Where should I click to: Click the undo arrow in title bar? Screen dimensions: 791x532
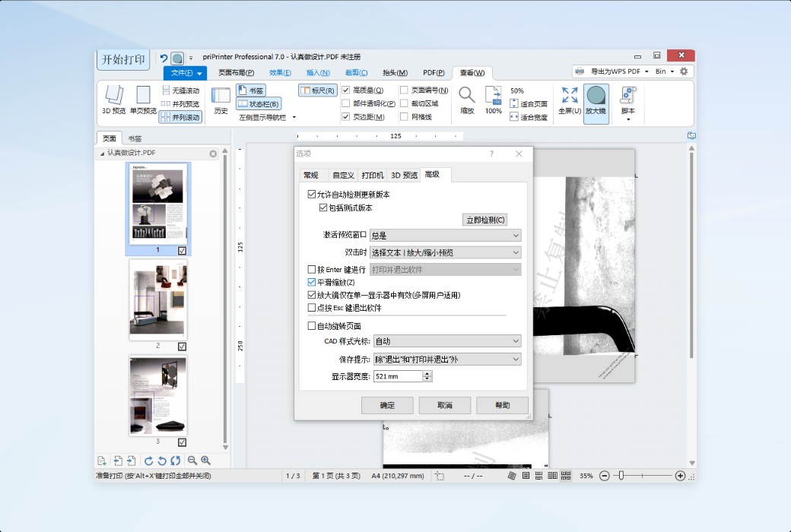164,59
